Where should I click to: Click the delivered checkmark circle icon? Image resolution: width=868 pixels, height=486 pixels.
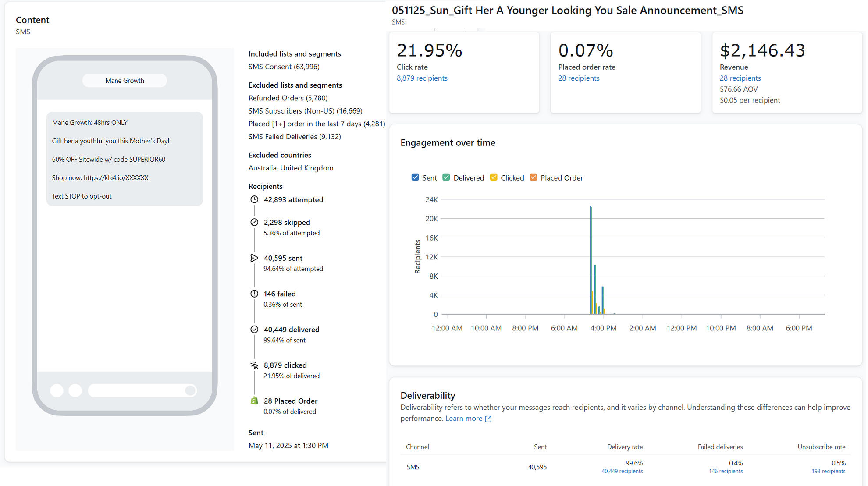click(x=254, y=330)
